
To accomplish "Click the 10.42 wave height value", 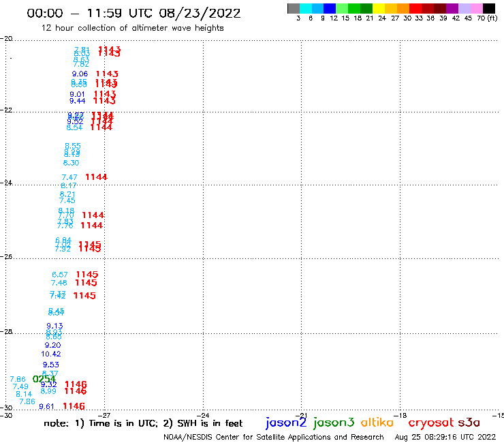I will (x=51, y=354).
